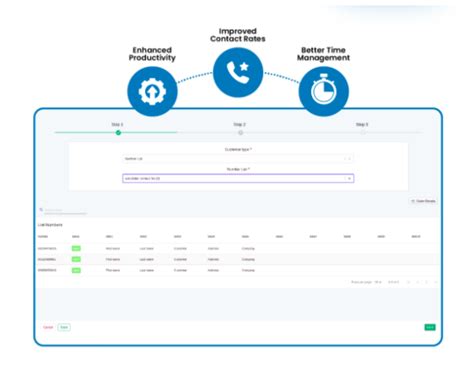
Task: Click the red Cancel link
Action: [48, 327]
